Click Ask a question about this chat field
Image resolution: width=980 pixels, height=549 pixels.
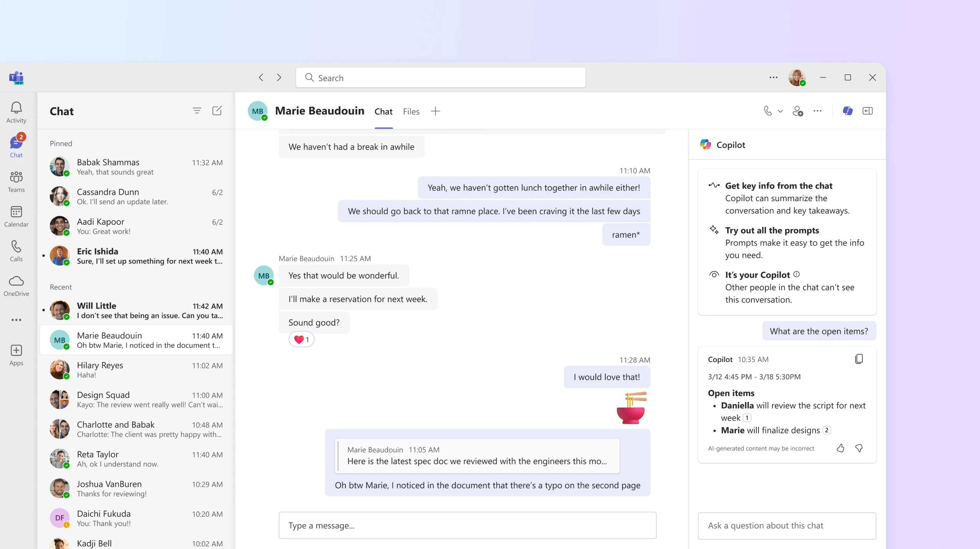point(787,526)
